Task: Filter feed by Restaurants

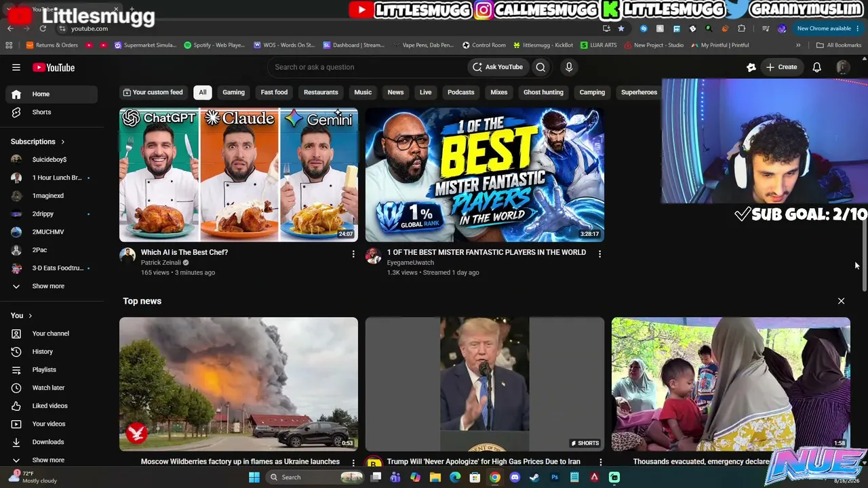Action: click(x=321, y=92)
